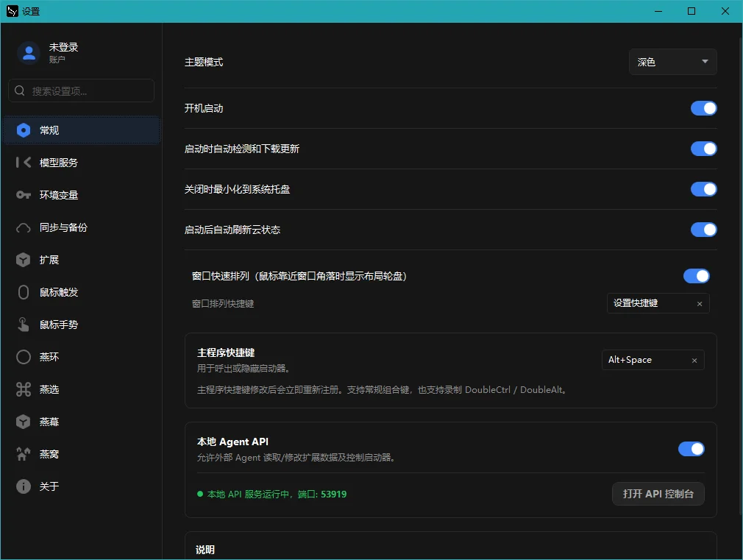The width and height of the screenshot is (743, 560).
Task: Open 常规 settings section
Action: 82,130
